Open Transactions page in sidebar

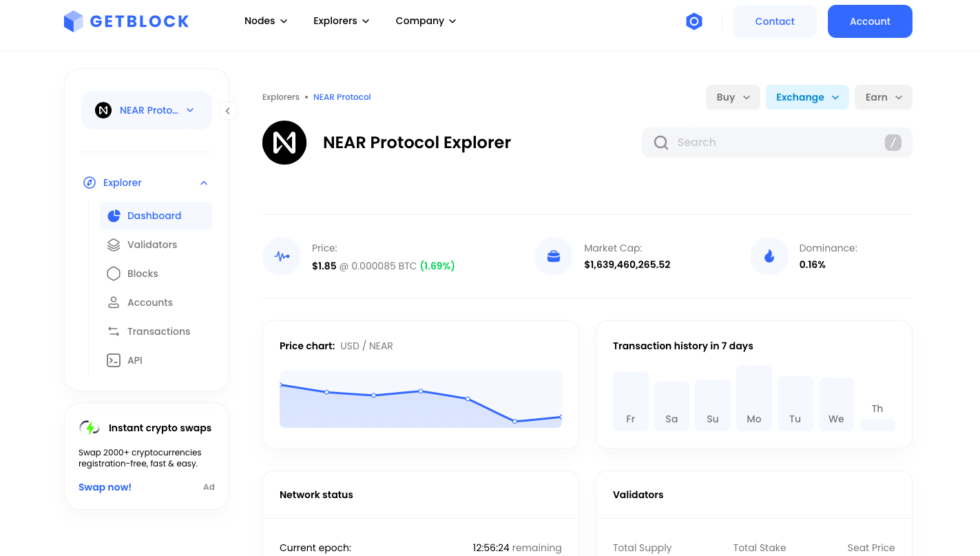coord(156,331)
